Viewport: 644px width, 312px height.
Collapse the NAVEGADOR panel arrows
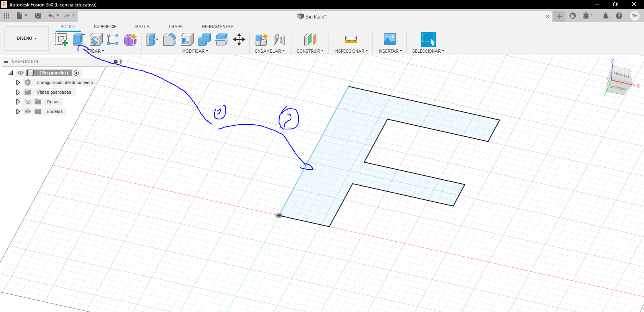click(x=6, y=62)
